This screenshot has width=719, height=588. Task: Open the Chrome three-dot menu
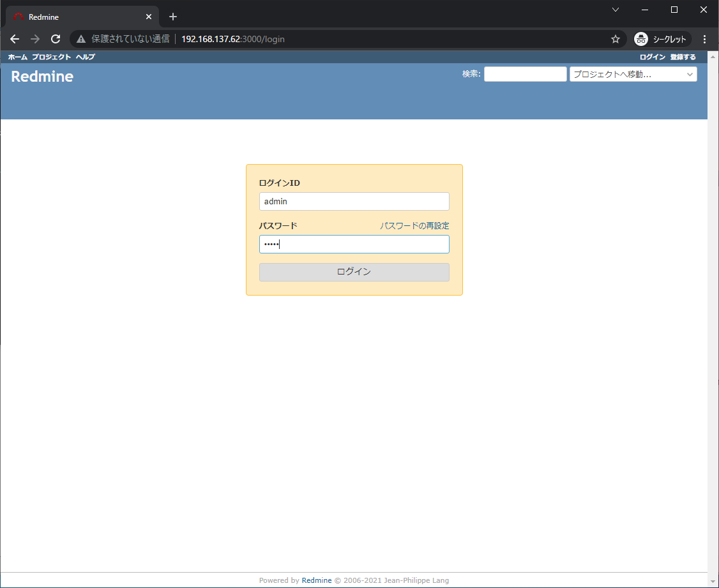(704, 39)
